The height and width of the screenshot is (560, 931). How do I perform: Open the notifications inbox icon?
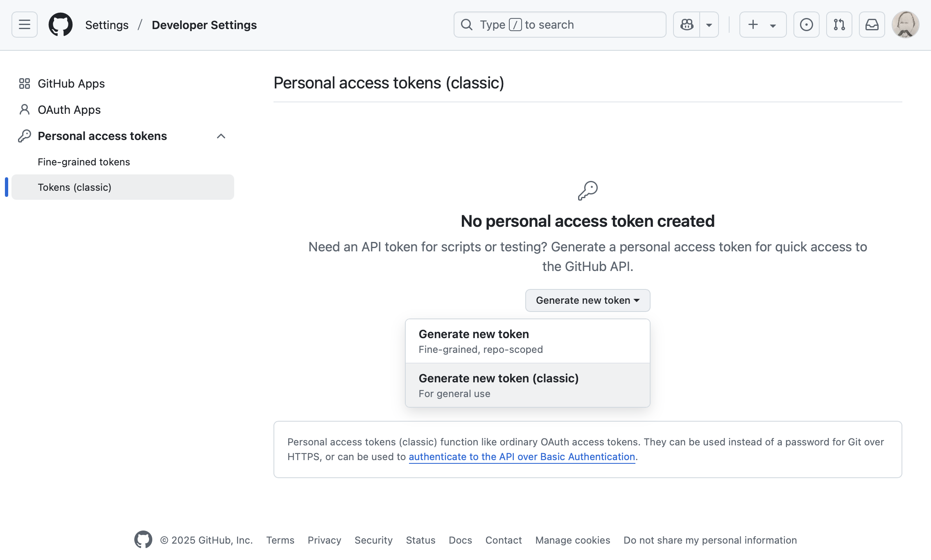coord(872,25)
